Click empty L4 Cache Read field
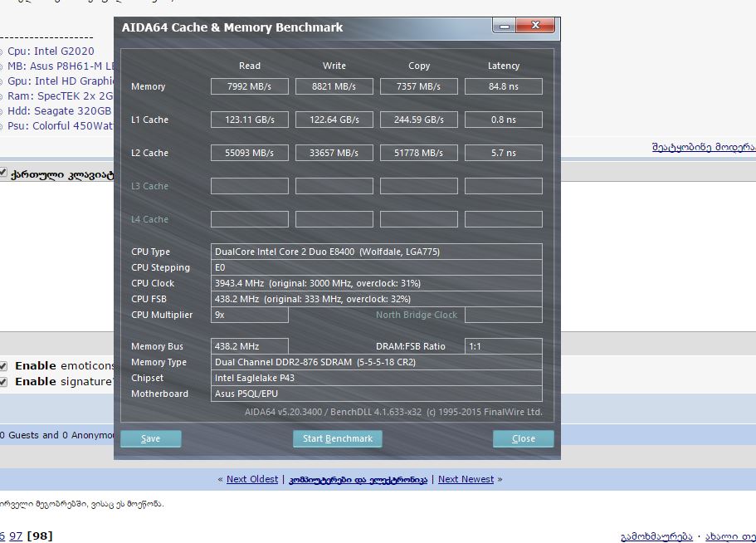 point(250,219)
